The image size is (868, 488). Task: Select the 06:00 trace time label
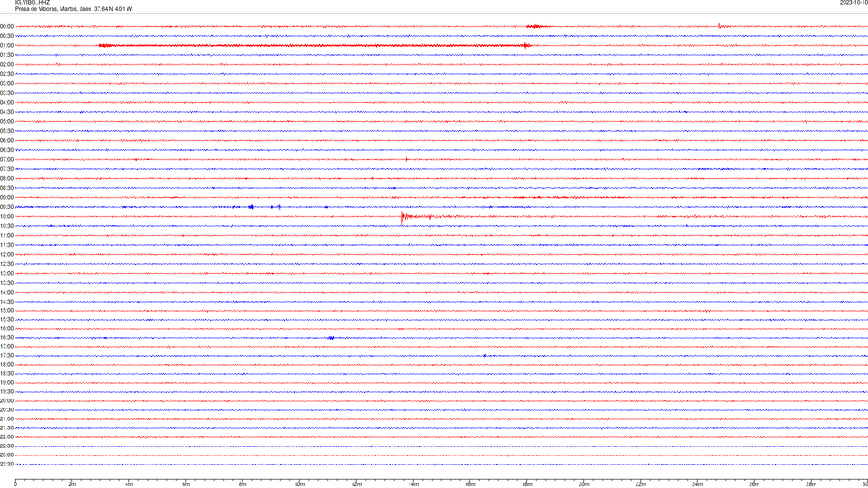coord(6,141)
